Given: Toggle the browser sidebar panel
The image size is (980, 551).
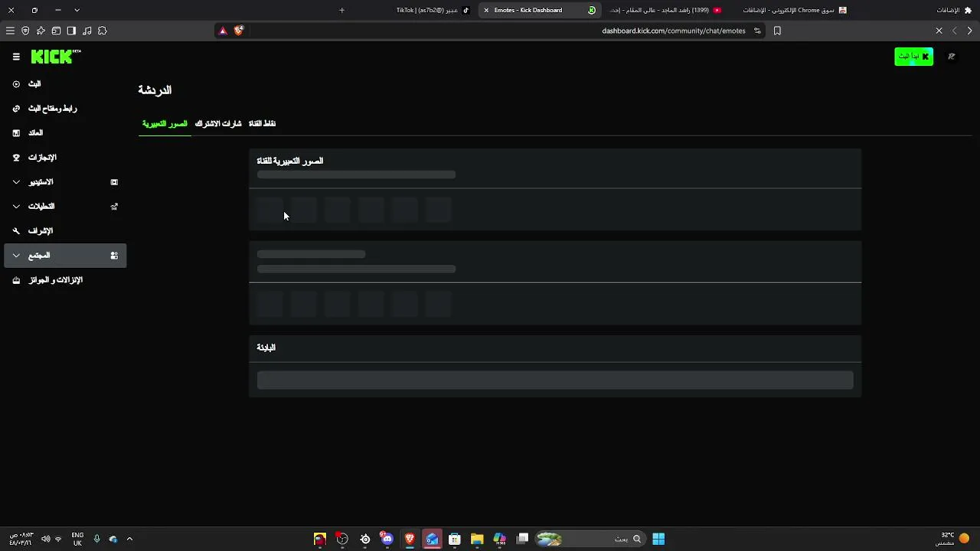Looking at the screenshot, I should 71,31.
